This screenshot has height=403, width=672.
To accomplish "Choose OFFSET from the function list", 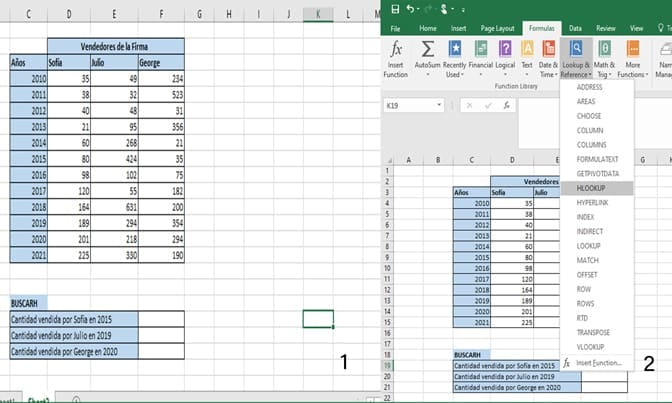I will click(x=597, y=275).
